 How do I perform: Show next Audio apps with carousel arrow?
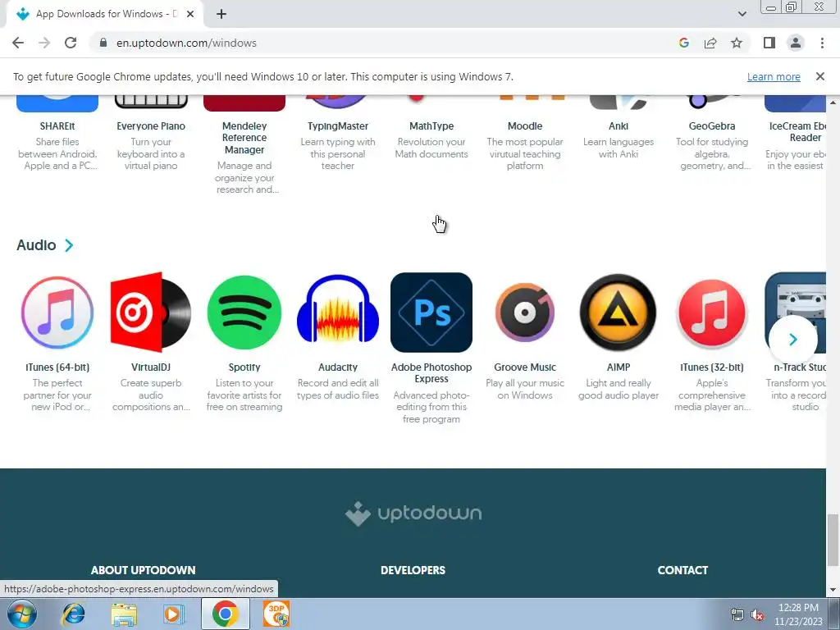tap(793, 339)
